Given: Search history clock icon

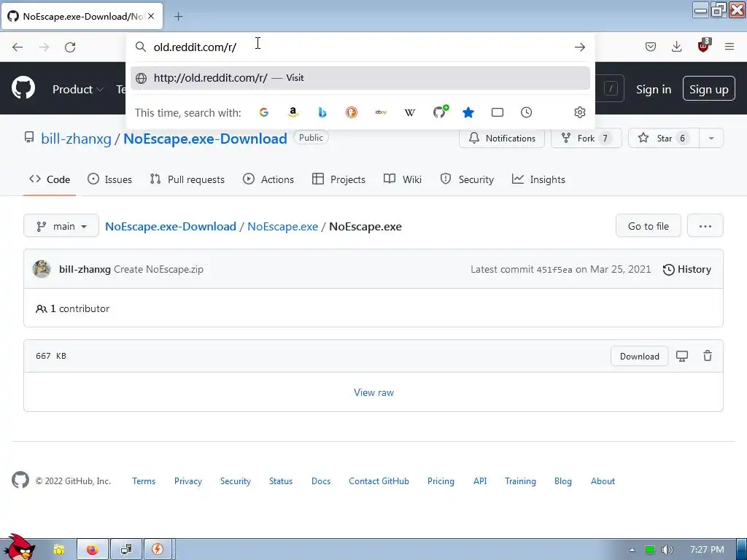Looking at the screenshot, I should 527,112.
